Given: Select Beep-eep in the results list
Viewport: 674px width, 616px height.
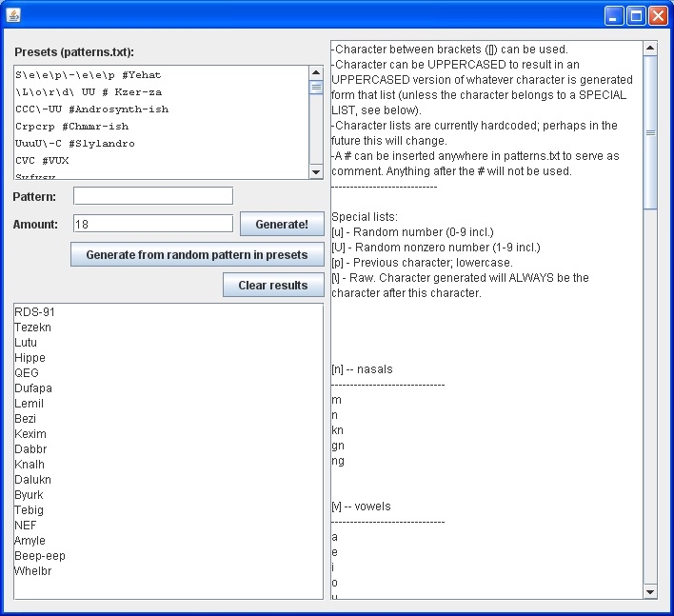Looking at the screenshot, I should 40,556.
